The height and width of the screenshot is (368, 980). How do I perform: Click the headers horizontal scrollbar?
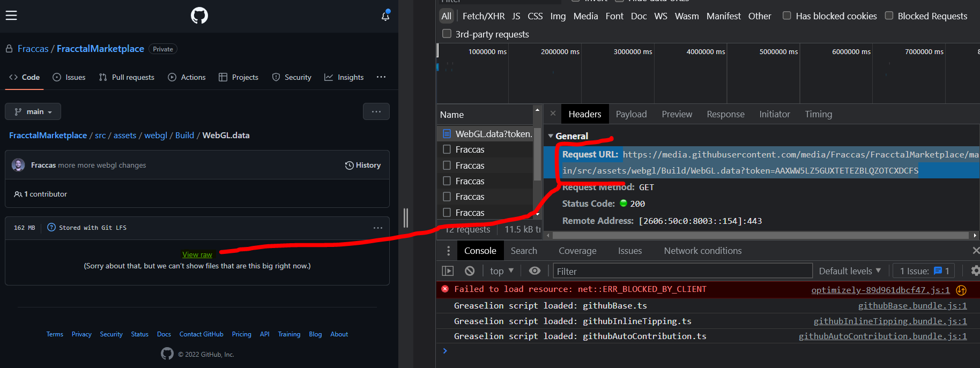[760, 235]
